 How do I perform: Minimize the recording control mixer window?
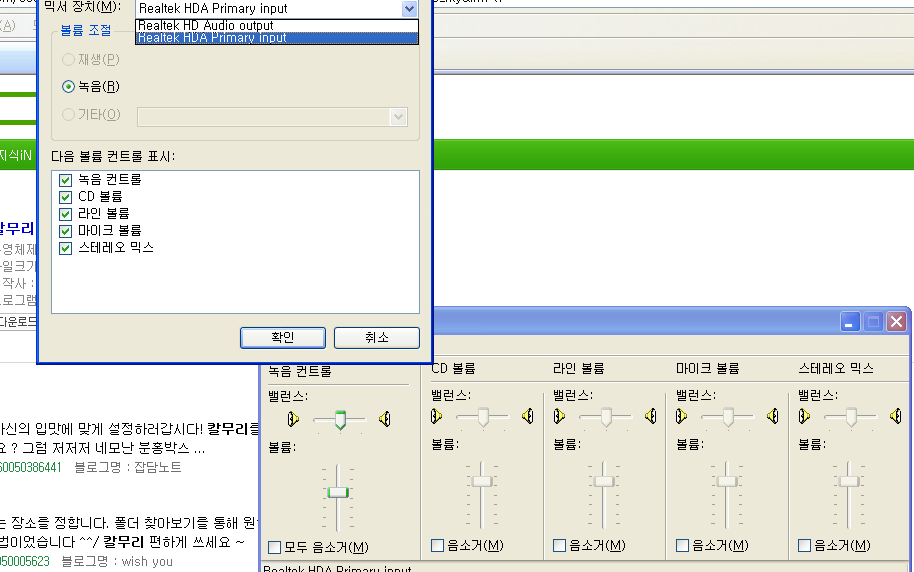850,321
